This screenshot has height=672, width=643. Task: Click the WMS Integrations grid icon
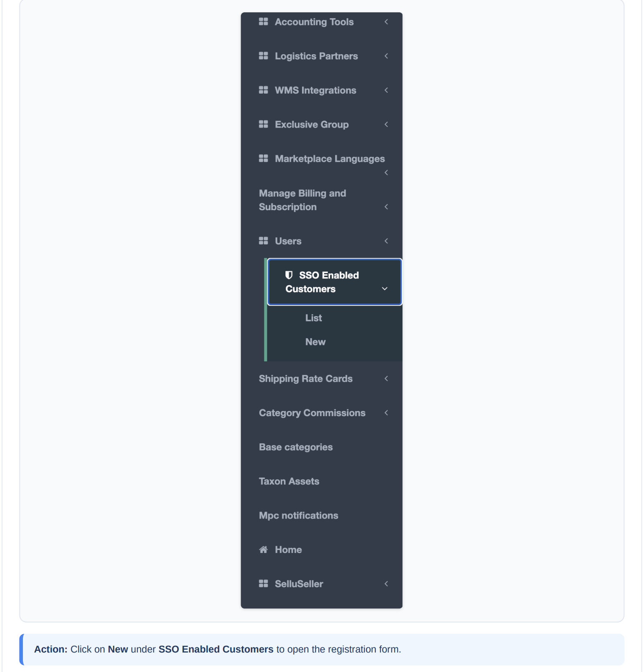[x=263, y=90]
